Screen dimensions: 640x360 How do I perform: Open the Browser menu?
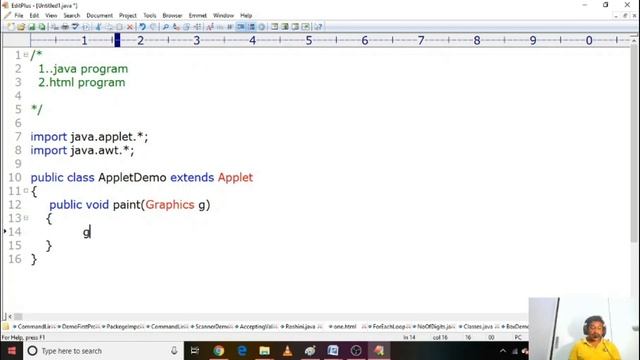point(172,16)
